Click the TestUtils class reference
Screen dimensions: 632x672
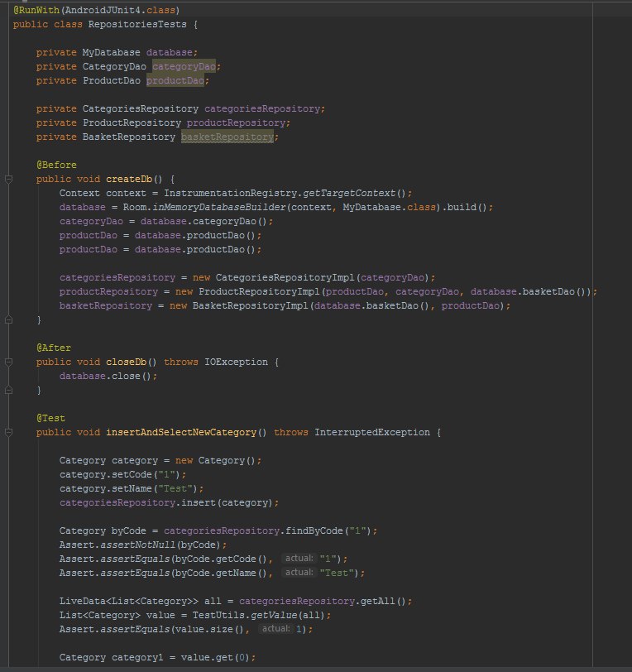[x=218, y=616]
